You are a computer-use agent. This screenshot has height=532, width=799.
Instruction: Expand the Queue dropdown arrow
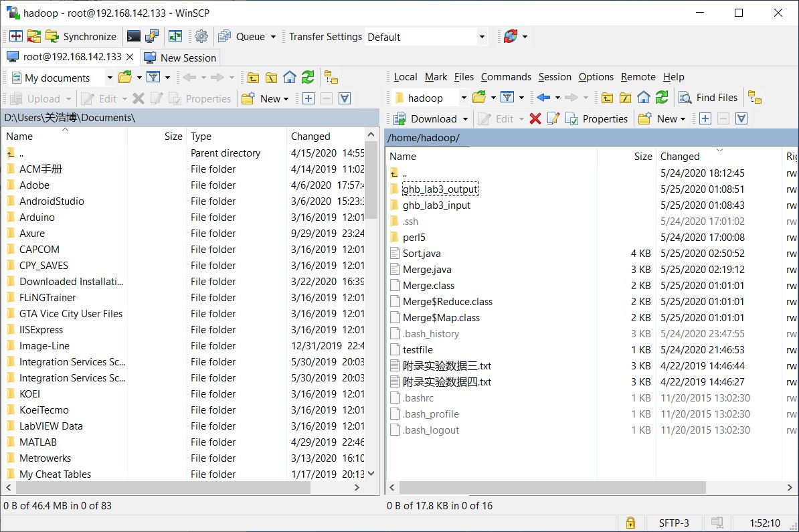tap(273, 37)
